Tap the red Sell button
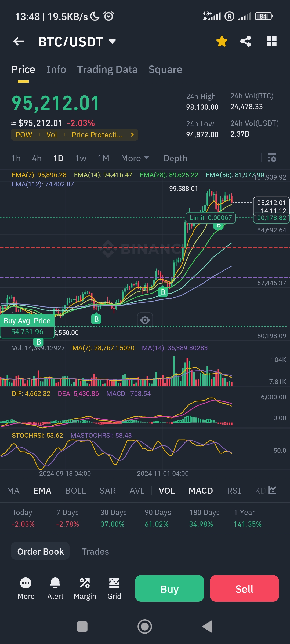Screen dimensions: 290x644 coord(244,588)
